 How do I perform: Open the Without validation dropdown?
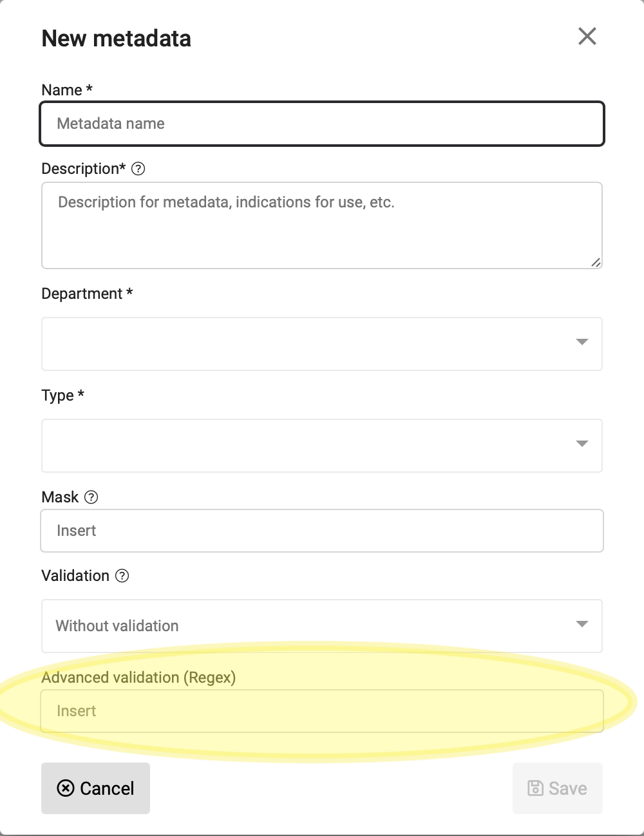322,626
